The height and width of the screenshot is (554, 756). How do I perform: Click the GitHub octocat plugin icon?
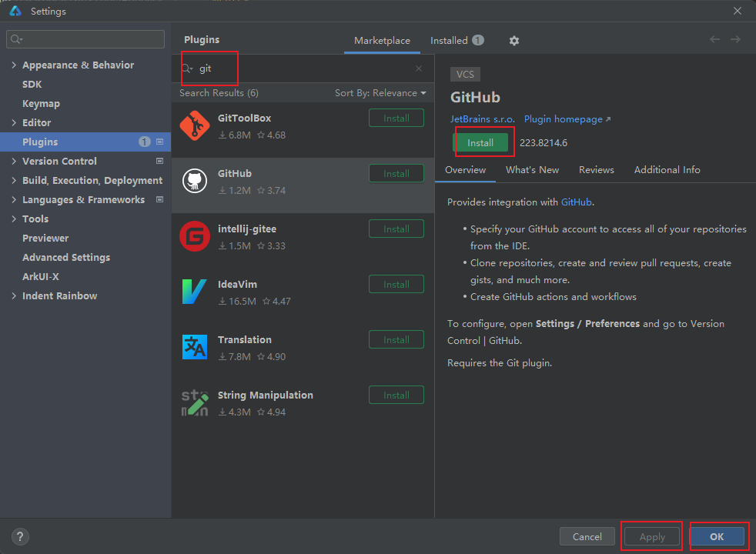[195, 181]
